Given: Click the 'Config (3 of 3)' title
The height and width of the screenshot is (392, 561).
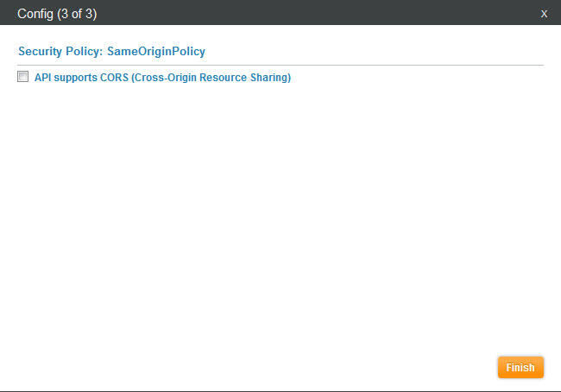Looking at the screenshot, I should [56, 13].
